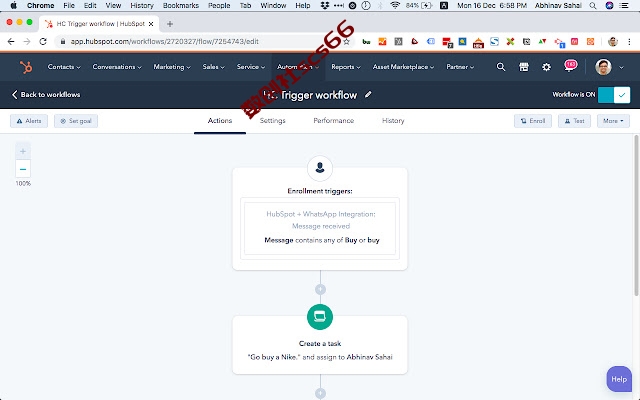Image resolution: width=640 pixels, height=400 pixels.
Task: Click the user avatar in HubSpot navbar
Action: tap(603, 67)
